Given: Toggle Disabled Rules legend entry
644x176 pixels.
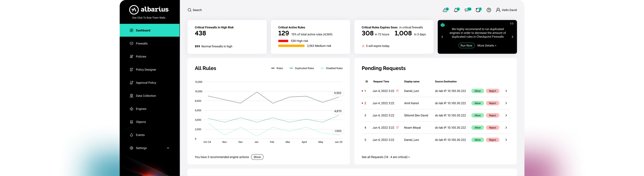Looking at the screenshot, I should click(332, 68).
